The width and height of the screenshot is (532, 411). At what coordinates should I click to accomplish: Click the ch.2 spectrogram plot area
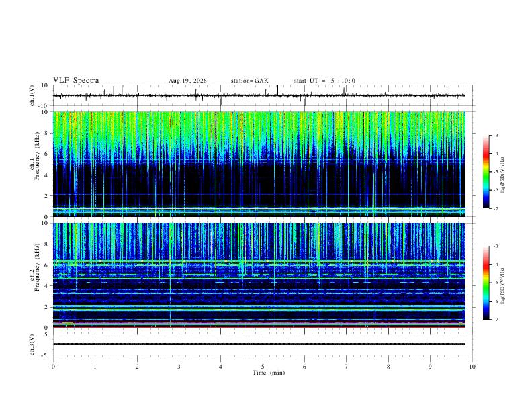[259, 275]
